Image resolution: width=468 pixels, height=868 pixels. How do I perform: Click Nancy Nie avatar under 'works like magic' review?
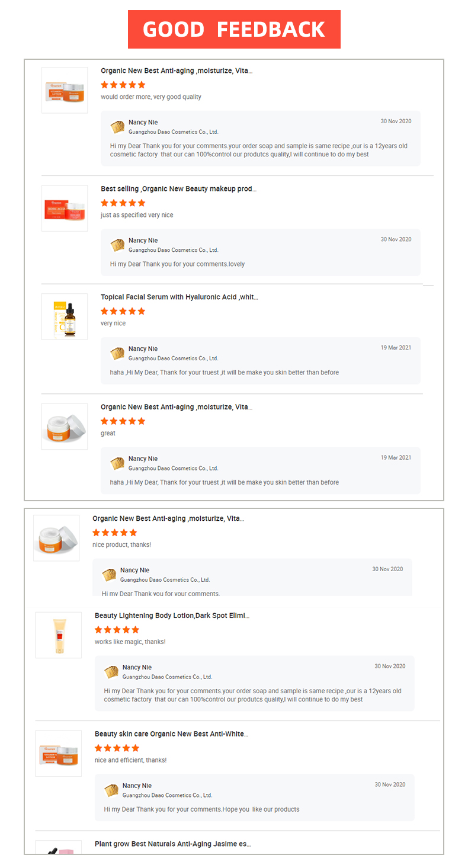(x=111, y=672)
